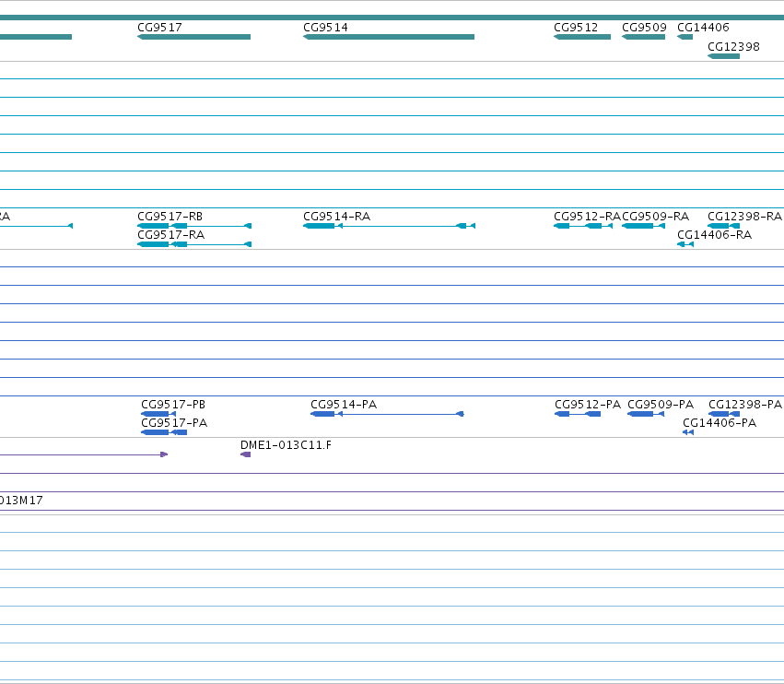Screen dimensions: 784x684
Task: Click the CG9509-RA label
Action: pos(656,217)
